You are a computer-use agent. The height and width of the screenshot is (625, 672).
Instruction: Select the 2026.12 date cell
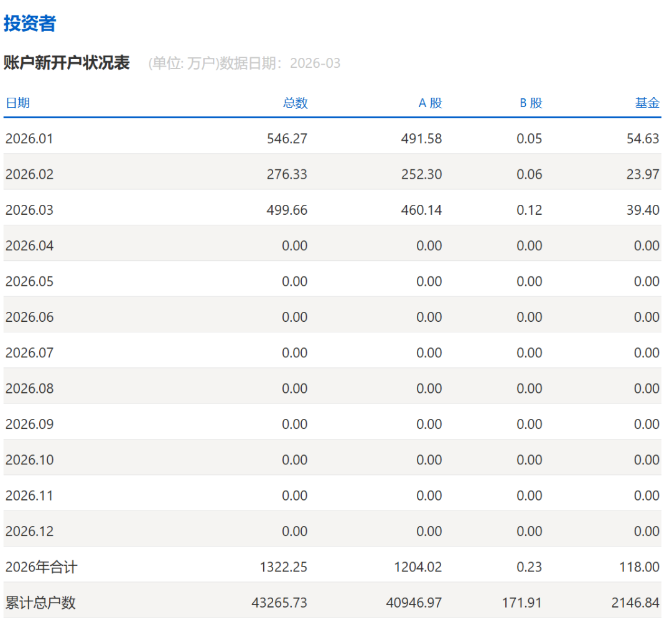click(x=29, y=532)
